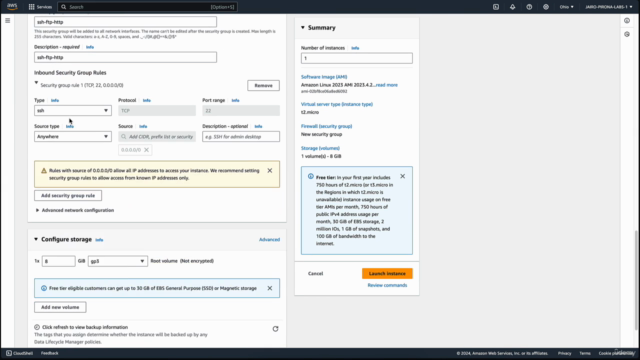This screenshot has width=640, height=360.
Task: Dismiss the EBS free tier storage notice
Action: point(270,288)
